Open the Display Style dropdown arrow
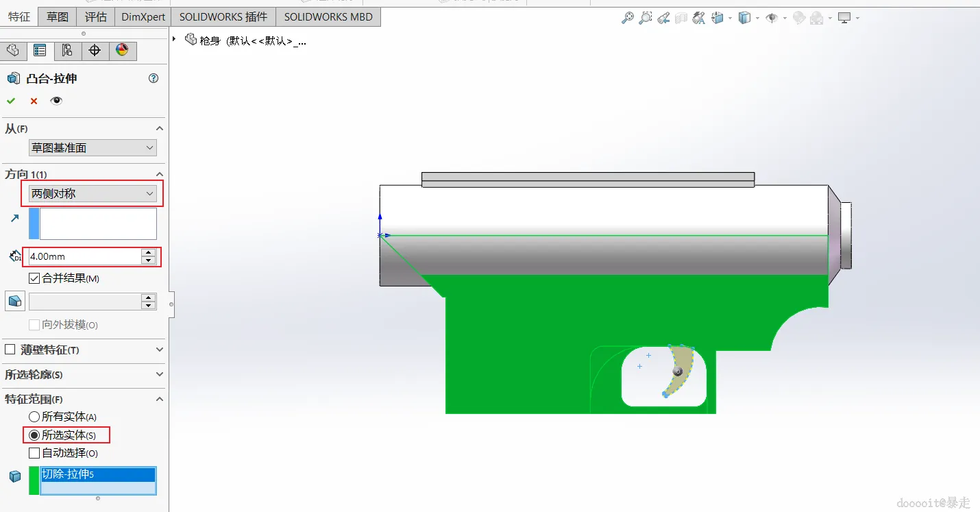 coord(757,19)
